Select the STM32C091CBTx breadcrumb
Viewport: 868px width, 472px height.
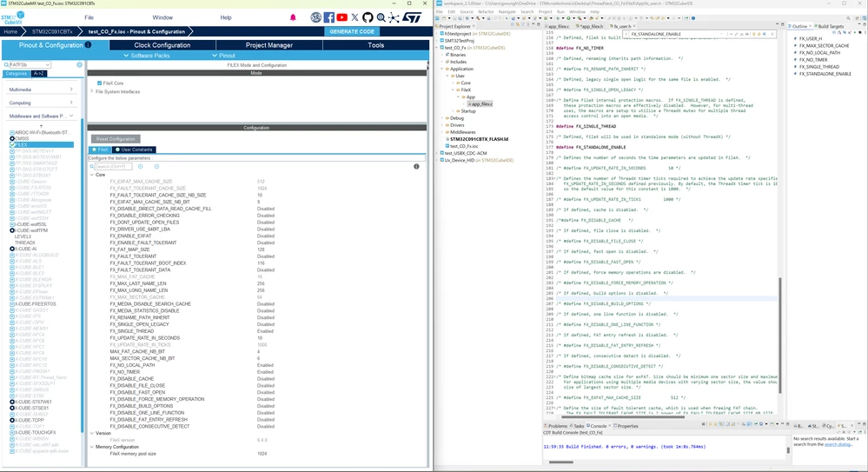pyautogui.click(x=52, y=31)
